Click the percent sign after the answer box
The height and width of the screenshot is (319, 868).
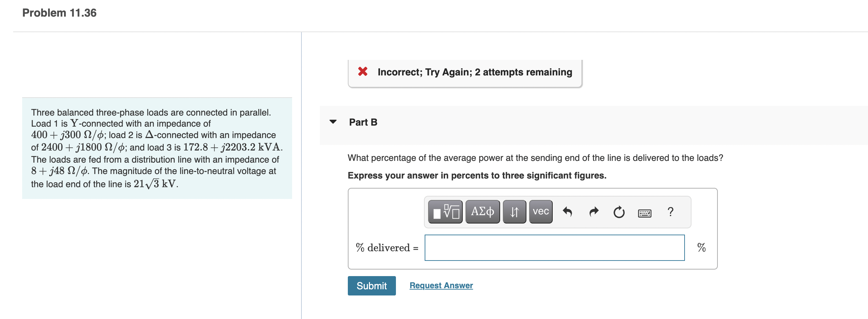tap(701, 247)
